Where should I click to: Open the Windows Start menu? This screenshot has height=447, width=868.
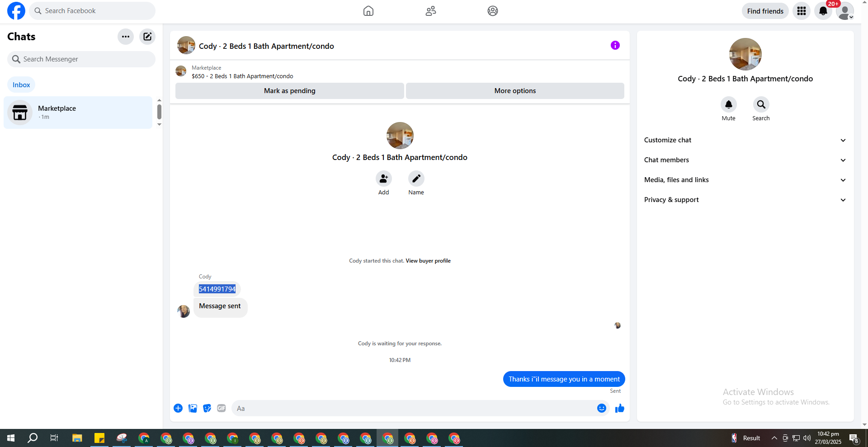pos(11,438)
